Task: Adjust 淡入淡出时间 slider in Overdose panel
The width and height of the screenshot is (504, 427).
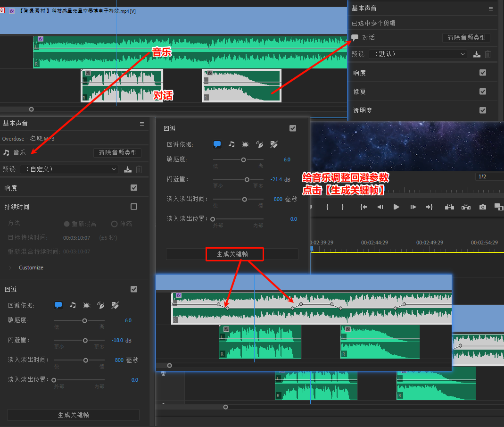Action: pyautogui.click(x=85, y=360)
